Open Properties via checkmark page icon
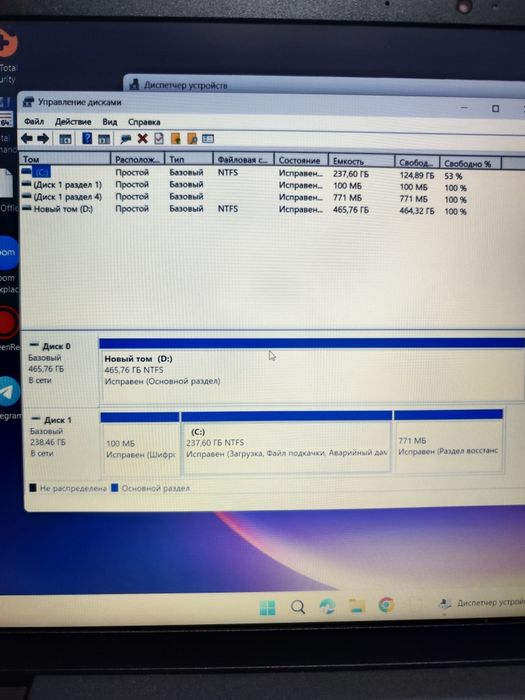The image size is (525, 700). point(159,139)
